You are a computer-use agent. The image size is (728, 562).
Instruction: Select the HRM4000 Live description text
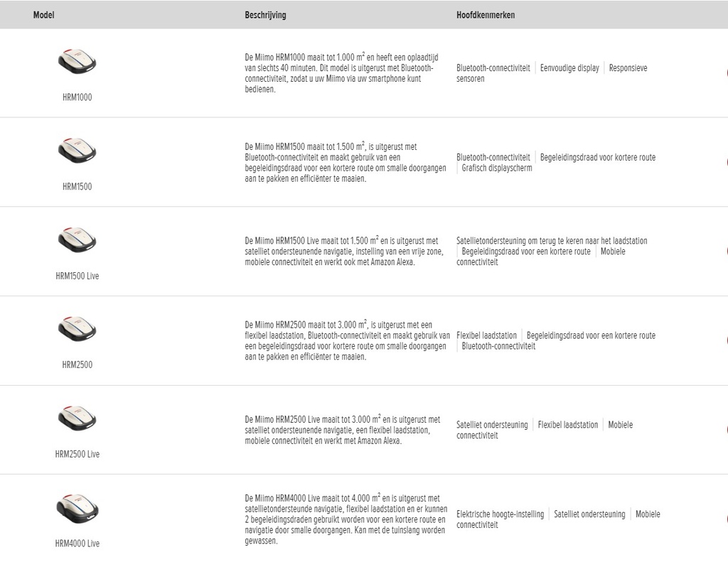click(346, 519)
